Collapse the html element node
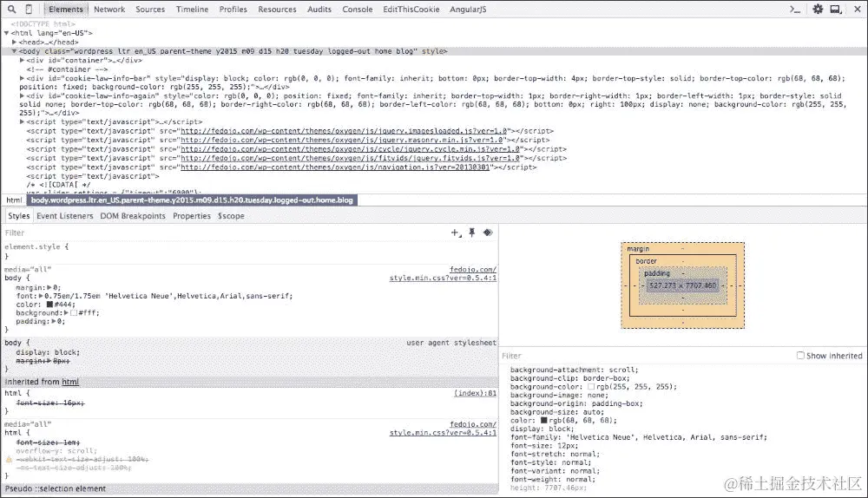868x498 pixels. (x=7, y=33)
